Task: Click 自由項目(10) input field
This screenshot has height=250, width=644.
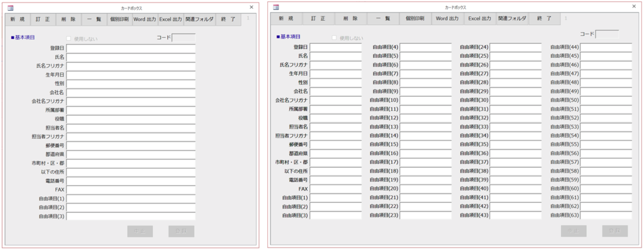Action: [426, 100]
